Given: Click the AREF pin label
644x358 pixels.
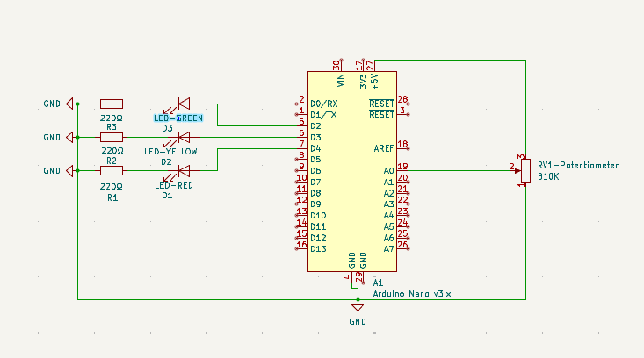Looking at the screenshot, I should pos(384,148).
